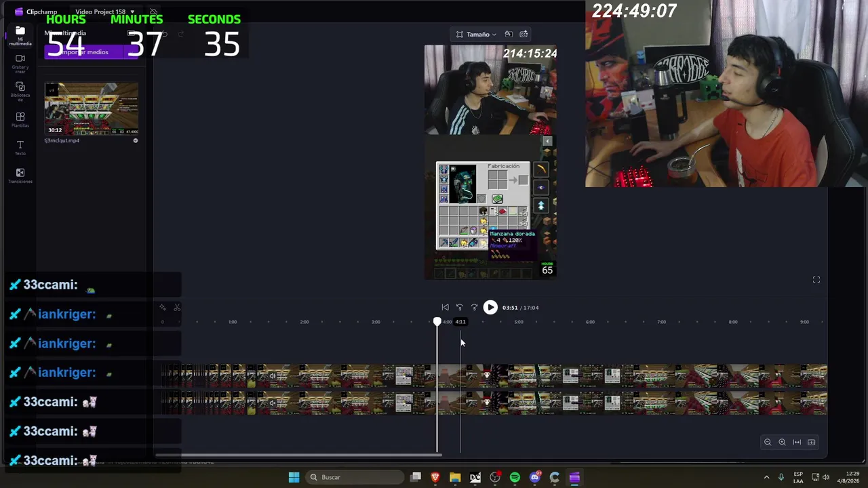Click the last icon in the timeline zoom toolbar
This screenshot has width=868, height=488.
(812, 443)
